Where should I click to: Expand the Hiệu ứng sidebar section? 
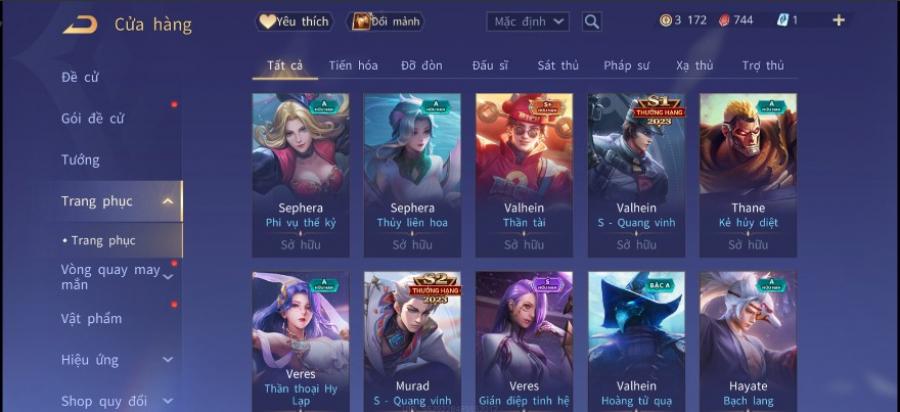point(168,360)
